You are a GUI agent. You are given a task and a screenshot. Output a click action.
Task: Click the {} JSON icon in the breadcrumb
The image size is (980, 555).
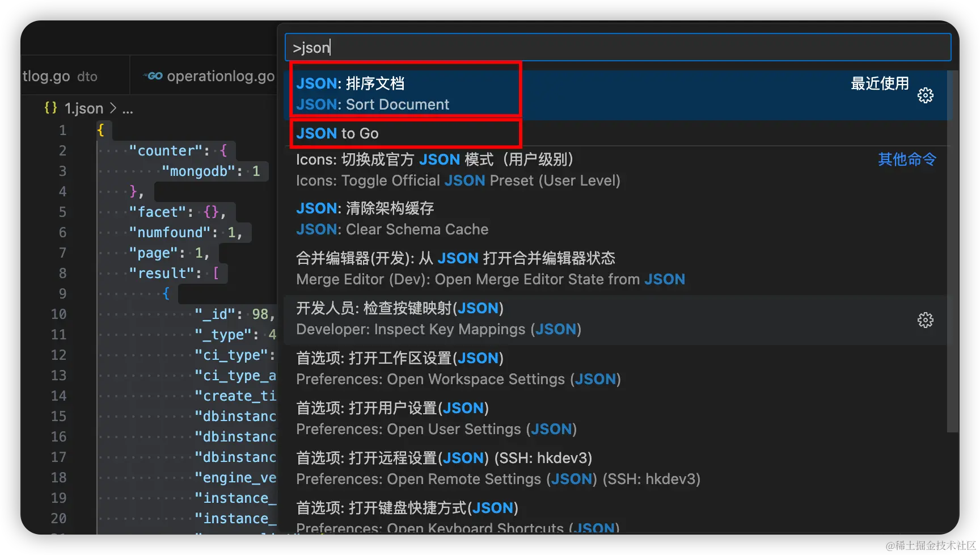click(x=50, y=108)
